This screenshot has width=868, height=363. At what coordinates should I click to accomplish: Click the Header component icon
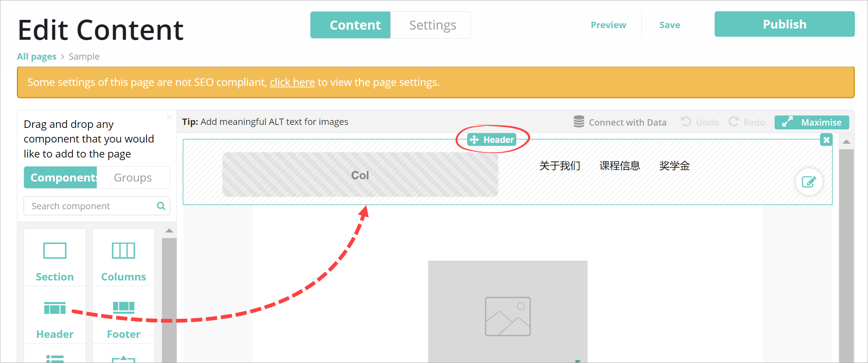55,308
